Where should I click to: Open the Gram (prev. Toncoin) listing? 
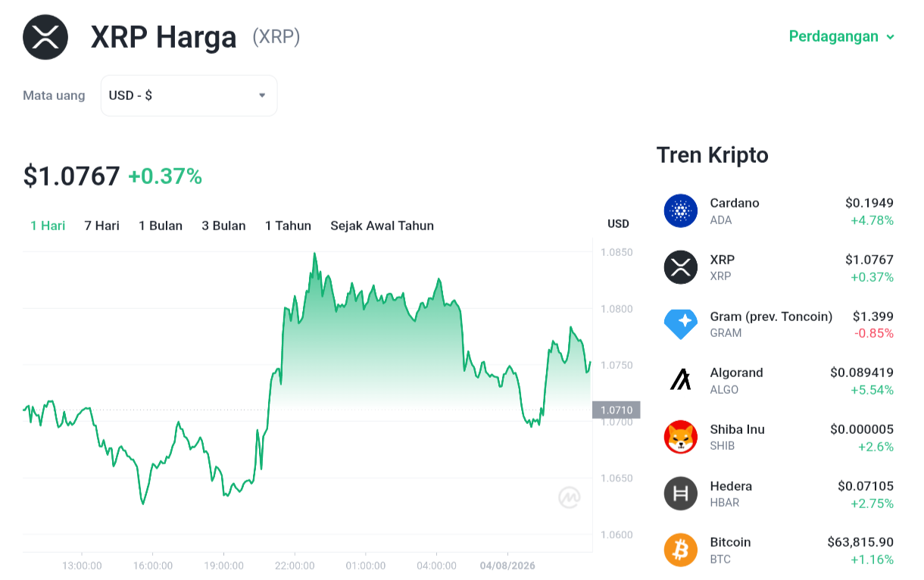click(x=779, y=324)
